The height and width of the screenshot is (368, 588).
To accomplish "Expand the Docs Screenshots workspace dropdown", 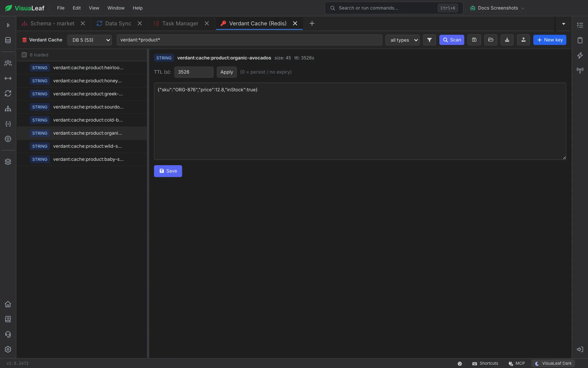I will (497, 8).
